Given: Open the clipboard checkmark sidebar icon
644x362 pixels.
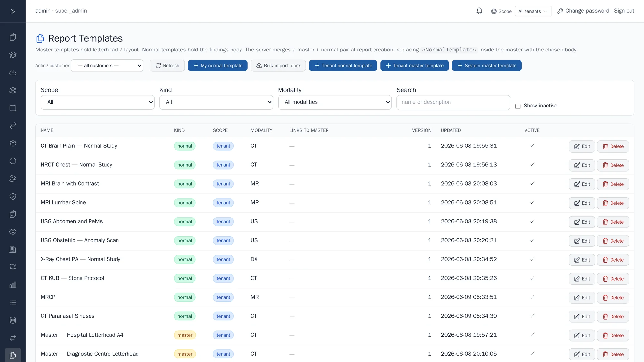Looking at the screenshot, I should pyautogui.click(x=13, y=214).
